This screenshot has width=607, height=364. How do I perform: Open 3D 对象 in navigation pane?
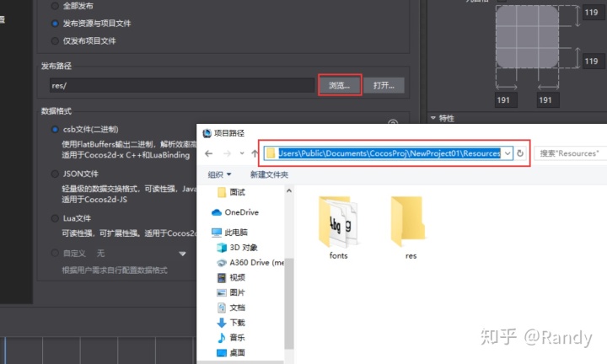[x=237, y=247]
